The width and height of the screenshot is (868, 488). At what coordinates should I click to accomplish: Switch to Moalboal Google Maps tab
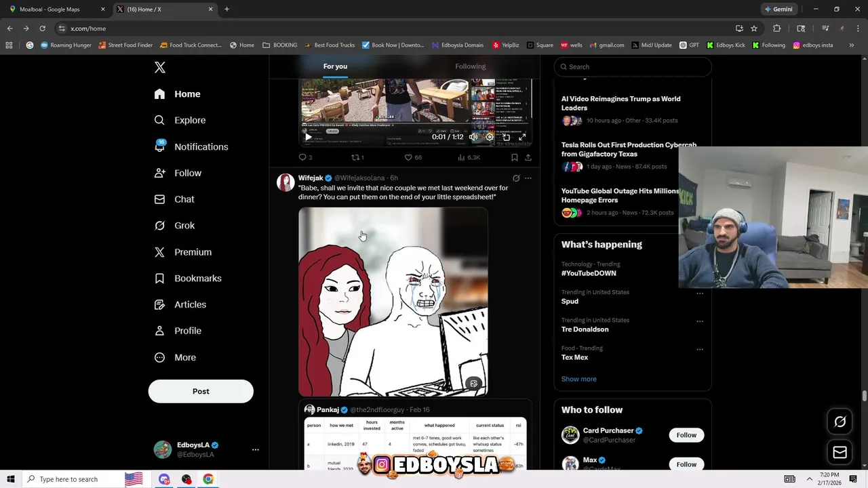(57, 9)
